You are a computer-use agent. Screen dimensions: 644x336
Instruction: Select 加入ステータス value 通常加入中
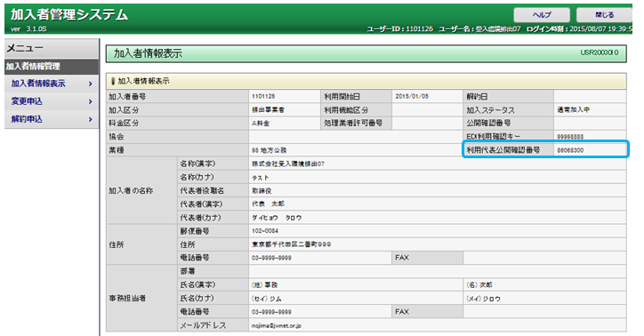point(574,110)
